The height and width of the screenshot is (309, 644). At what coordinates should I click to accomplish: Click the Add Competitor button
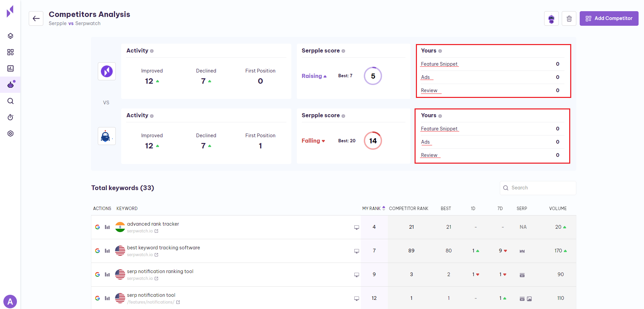point(609,18)
